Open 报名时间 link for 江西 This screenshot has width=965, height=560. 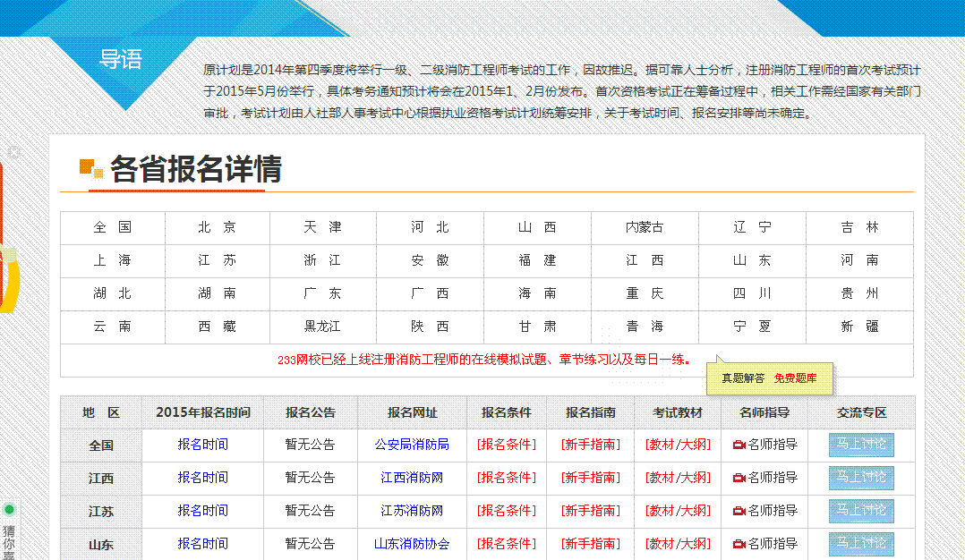[202, 478]
